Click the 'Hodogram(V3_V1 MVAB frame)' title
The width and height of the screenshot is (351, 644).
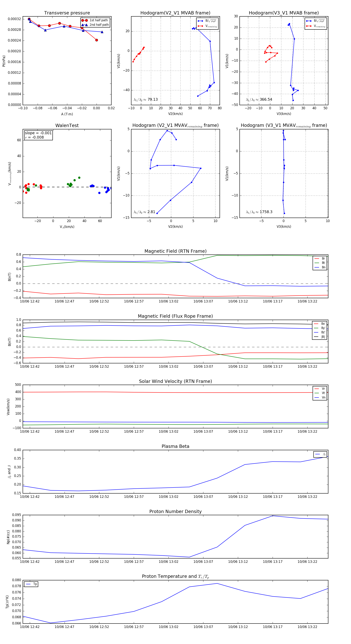[x=284, y=13]
